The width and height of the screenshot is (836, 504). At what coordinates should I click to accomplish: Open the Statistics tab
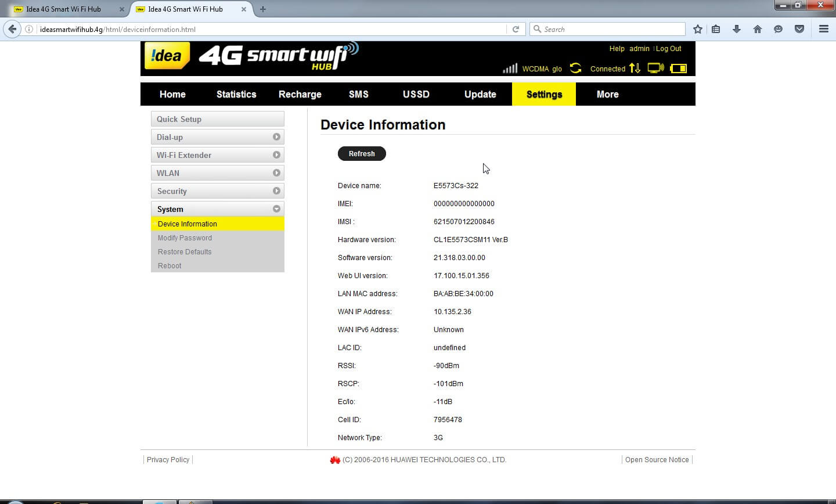(236, 94)
